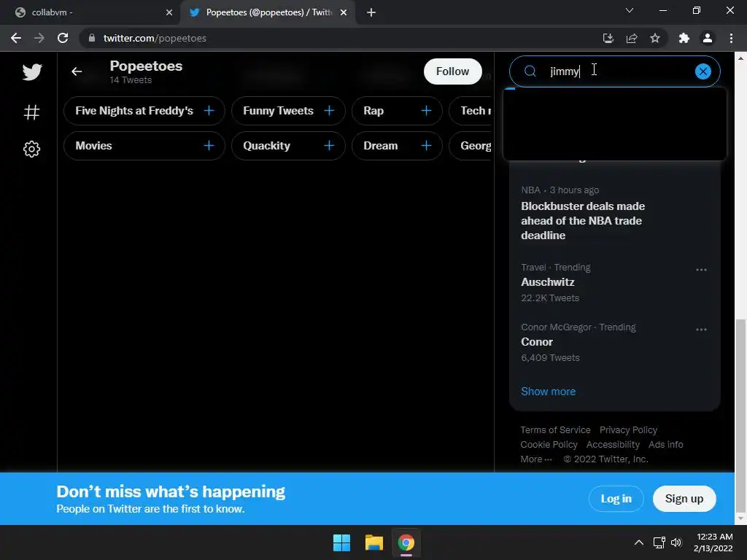
Task: Reload the current page
Action: (63, 38)
